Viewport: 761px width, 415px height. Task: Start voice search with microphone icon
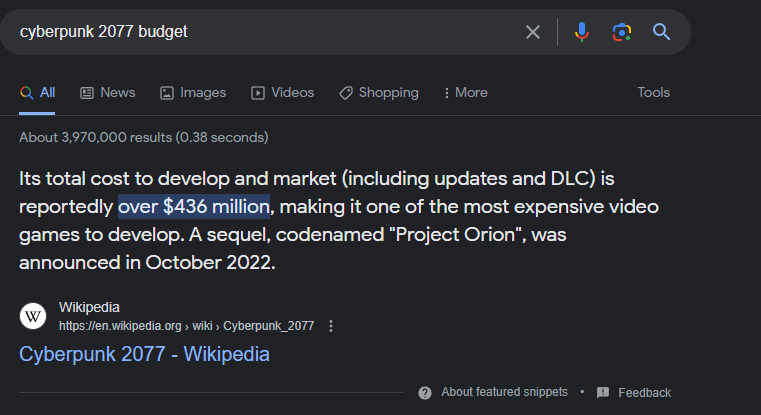point(581,32)
